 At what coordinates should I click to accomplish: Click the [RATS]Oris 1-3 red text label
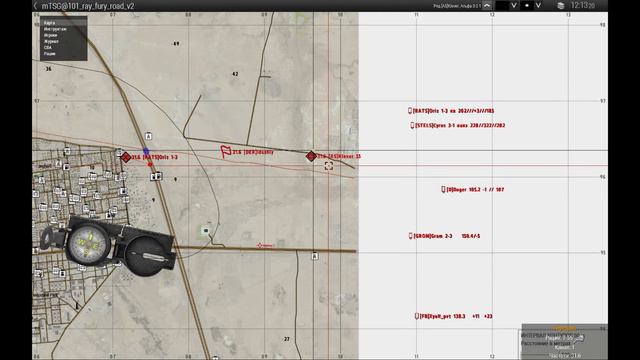[x=453, y=111]
